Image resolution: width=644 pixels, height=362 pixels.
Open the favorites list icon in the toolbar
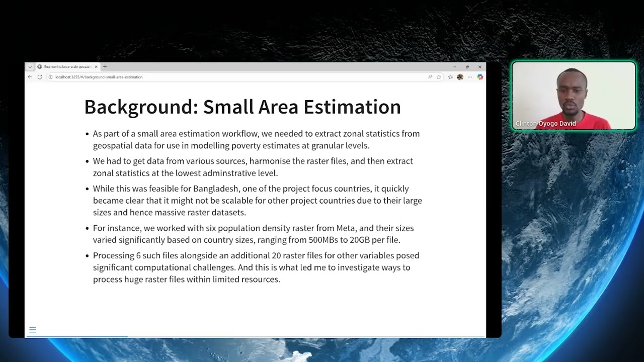tap(450, 77)
